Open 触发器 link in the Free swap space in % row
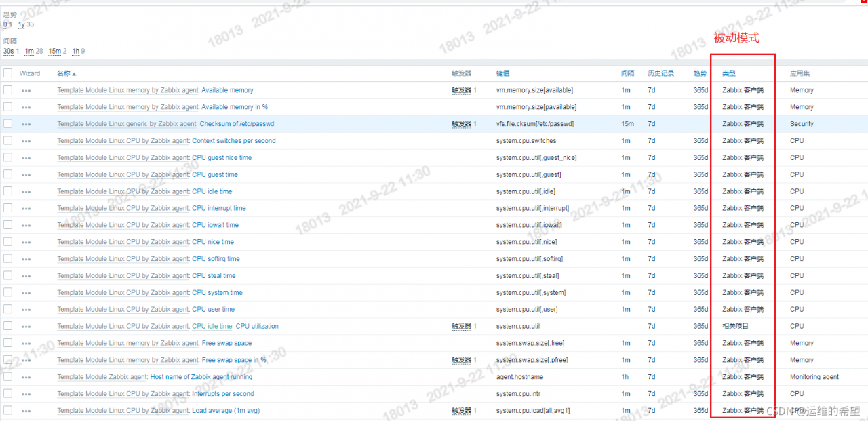 click(461, 360)
